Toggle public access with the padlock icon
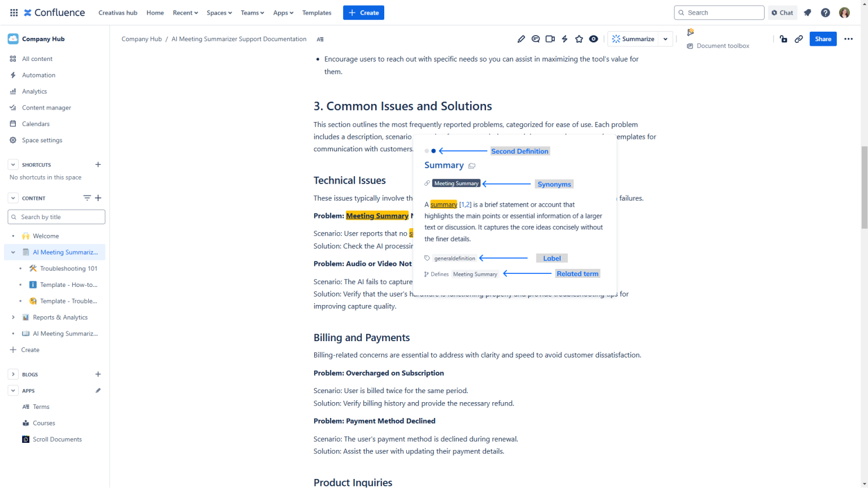868x488 pixels. click(x=783, y=39)
